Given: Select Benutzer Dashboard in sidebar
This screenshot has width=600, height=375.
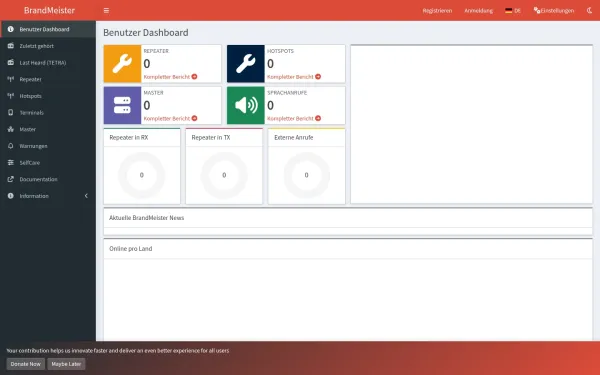Looking at the screenshot, I should point(48,29).
